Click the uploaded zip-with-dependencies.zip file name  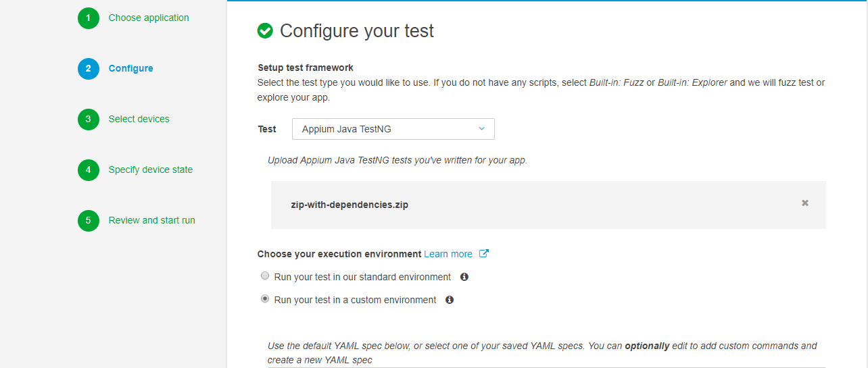[349, 205]
